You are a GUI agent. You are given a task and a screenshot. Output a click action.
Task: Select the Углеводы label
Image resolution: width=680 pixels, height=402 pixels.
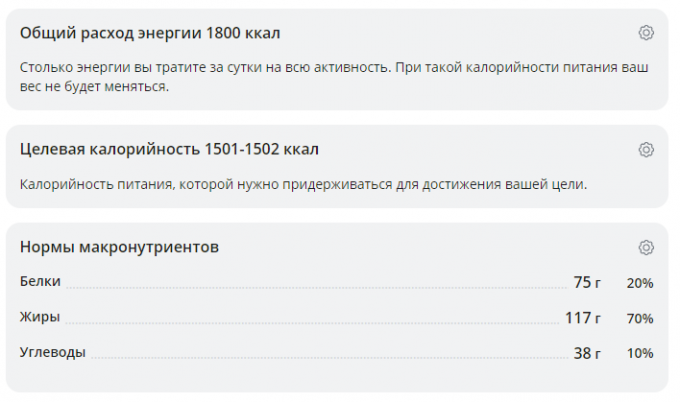[52, 353]
